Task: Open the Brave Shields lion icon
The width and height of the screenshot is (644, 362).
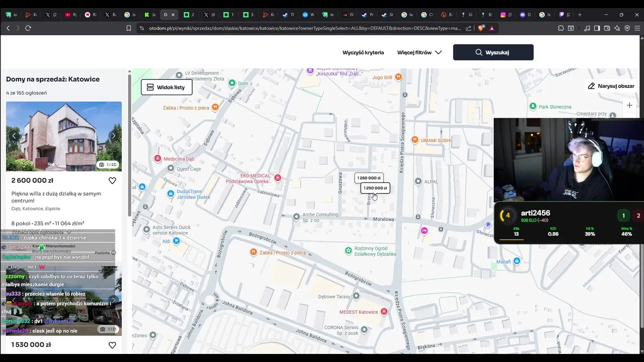Action: [x=481, y=28]
